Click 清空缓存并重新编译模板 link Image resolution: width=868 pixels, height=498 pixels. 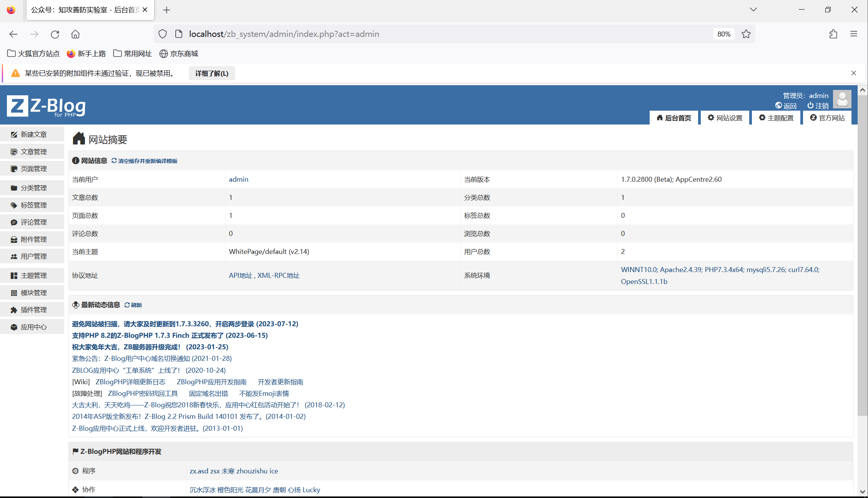click(x=147, y=161)
